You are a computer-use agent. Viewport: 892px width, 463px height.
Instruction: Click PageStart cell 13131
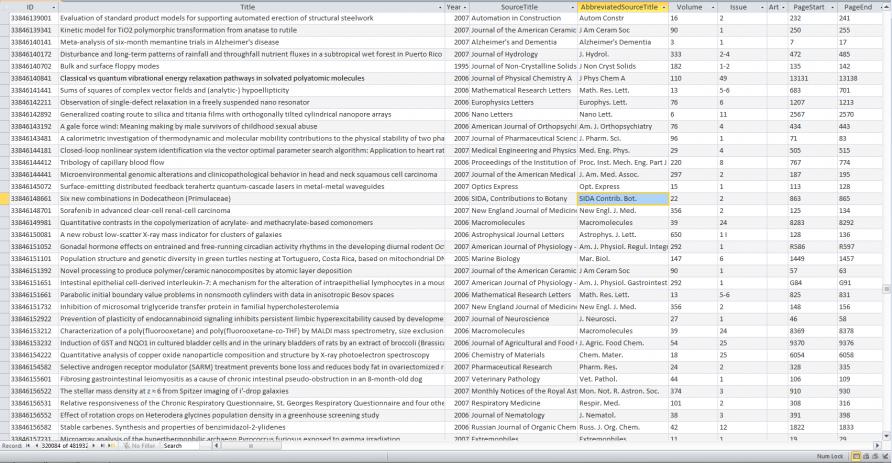click(x=812, y=78)
